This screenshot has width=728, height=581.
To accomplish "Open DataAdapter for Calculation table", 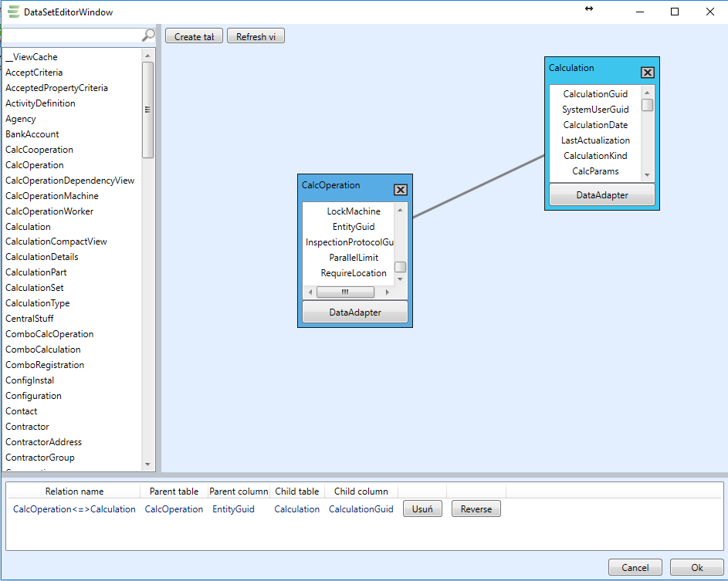I will tap(602, 195).
